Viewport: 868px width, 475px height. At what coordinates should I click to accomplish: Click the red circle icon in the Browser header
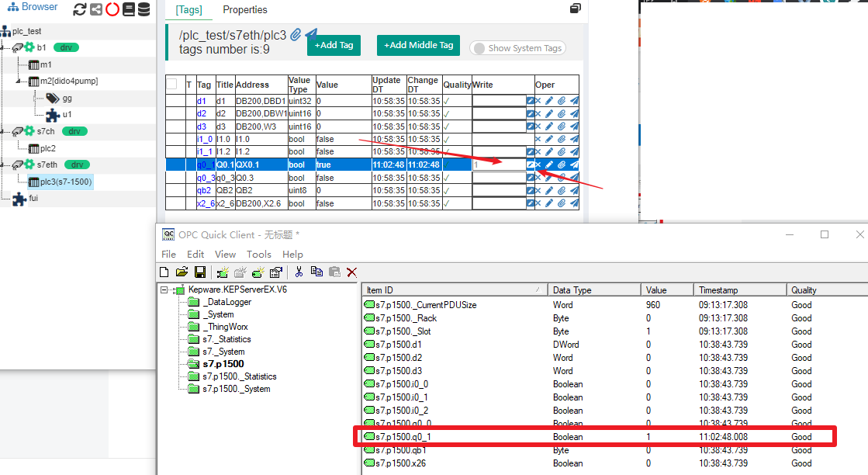point(112,9)
